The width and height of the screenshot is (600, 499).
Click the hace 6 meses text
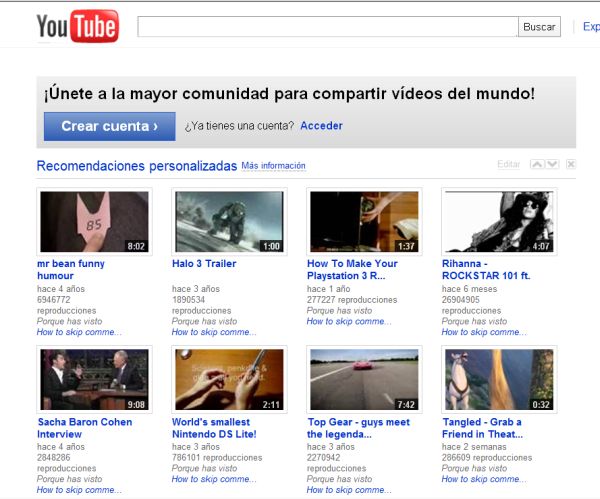tap(469, 289)
